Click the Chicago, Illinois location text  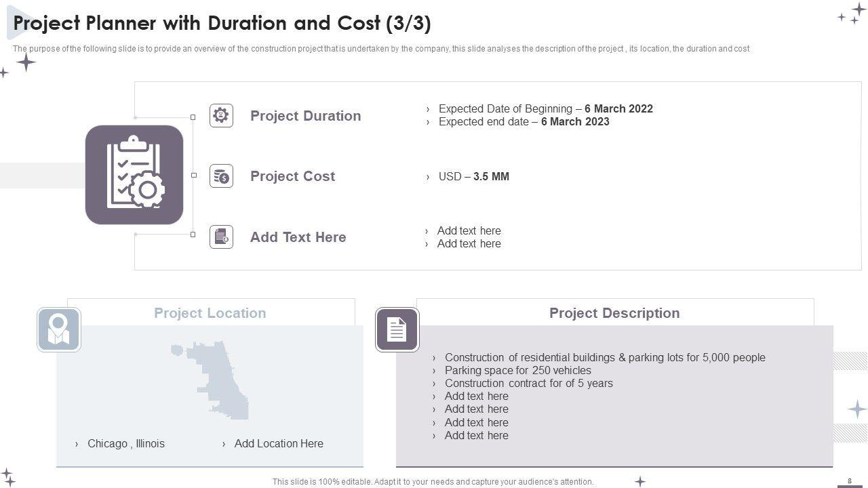click(x=125, y=443)
